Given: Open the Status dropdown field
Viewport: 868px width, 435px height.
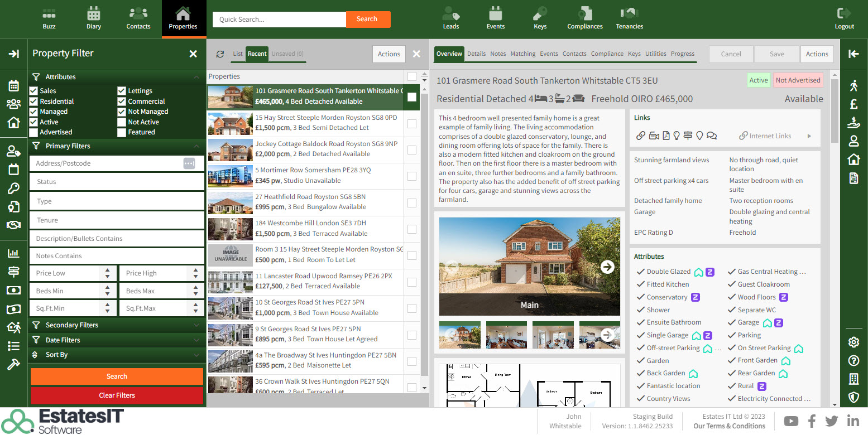Looking at the screenshot, I should click(x=117, y=182).
